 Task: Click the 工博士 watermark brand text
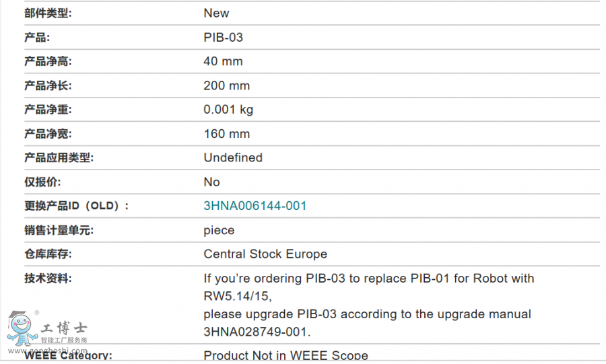point(64,329)
